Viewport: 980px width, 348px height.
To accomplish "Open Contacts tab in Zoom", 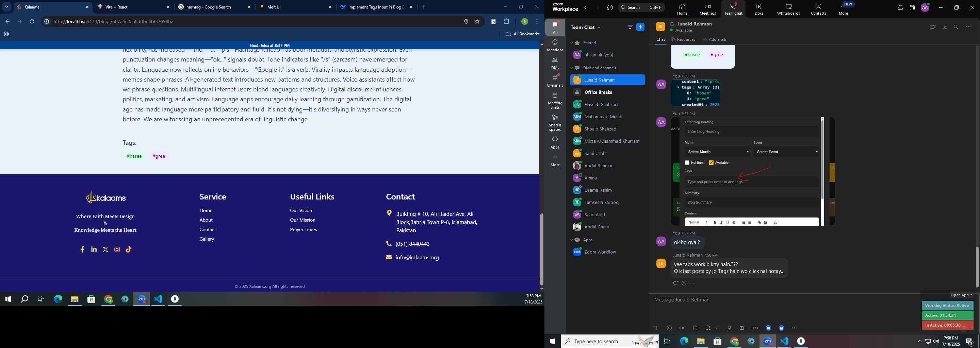I will coord(818,9).
